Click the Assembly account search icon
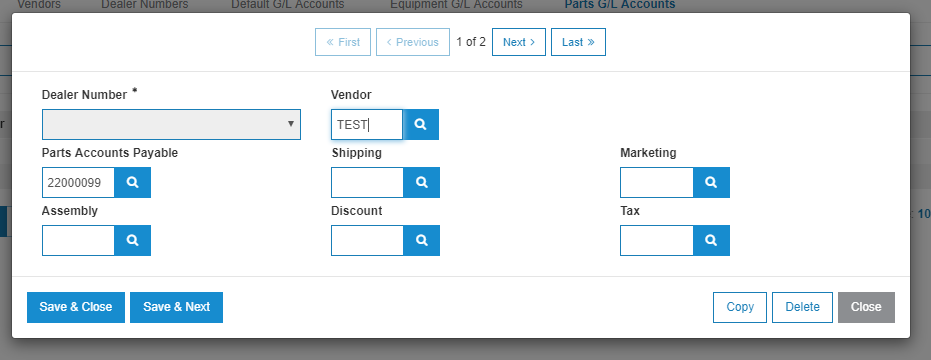The height and width of the screenshot is (360, 931). (132, 241)
